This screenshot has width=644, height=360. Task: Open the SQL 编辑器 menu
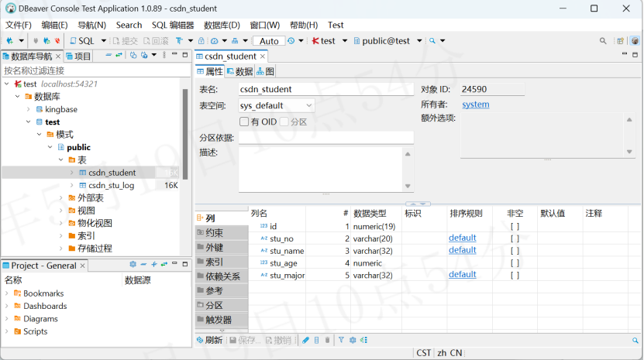click(x=173, y=25)
